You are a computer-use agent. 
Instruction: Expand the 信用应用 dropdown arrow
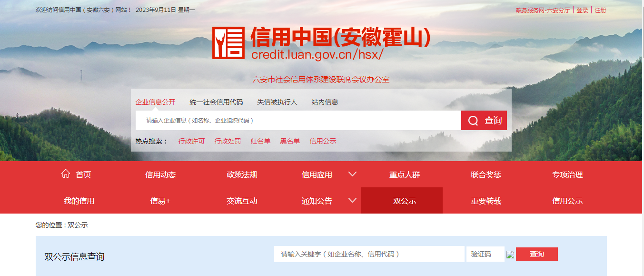pyautogui.click(x=352, y=174)
